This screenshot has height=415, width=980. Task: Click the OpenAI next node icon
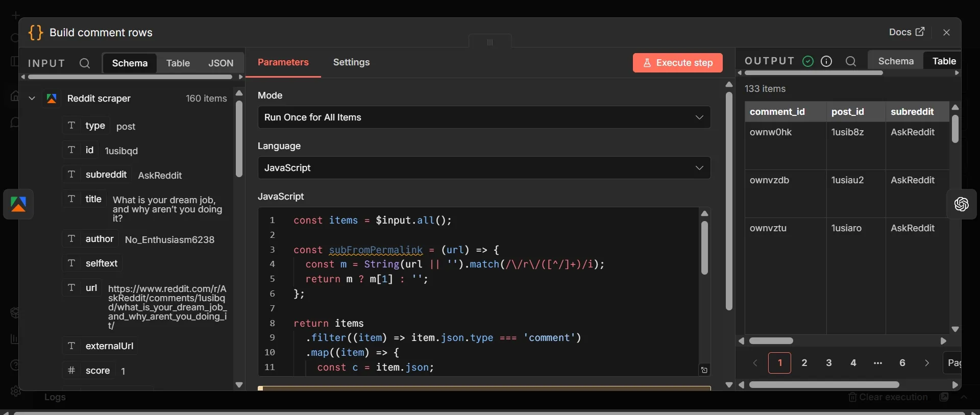[x=962, y=204]
